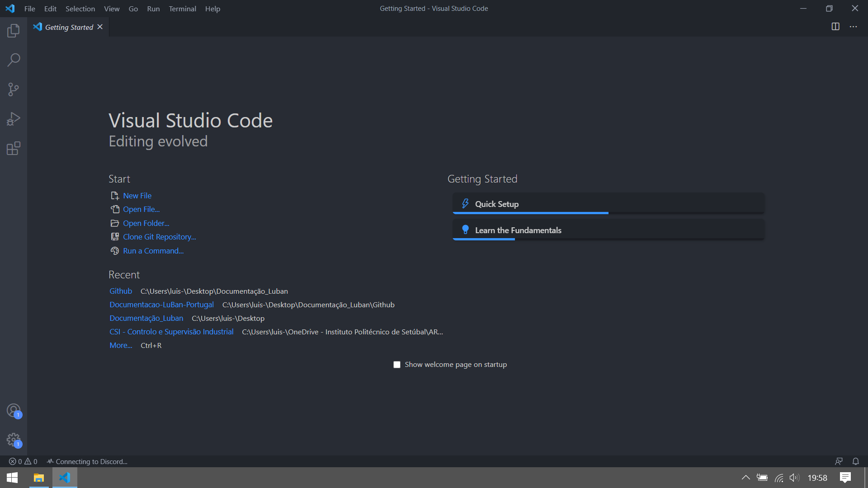Image resolution: width=868 pixels, height=488 pixels.
Task: Open the Accounts icon with badge
Action: [14, 411]
